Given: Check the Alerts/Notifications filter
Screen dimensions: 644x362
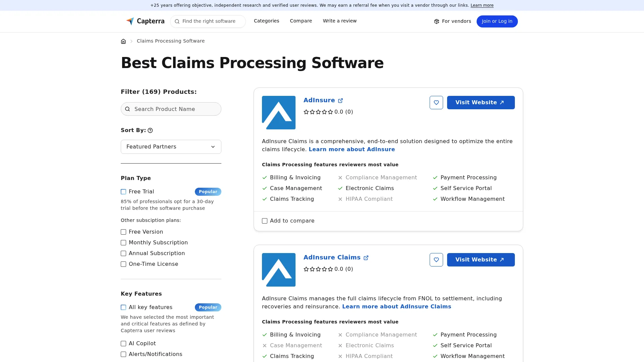Looking at the screenshot, I should (123, 354).
